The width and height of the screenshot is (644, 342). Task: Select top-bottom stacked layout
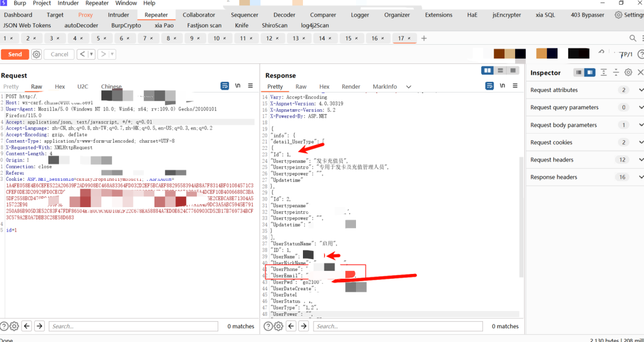[500, 70]
